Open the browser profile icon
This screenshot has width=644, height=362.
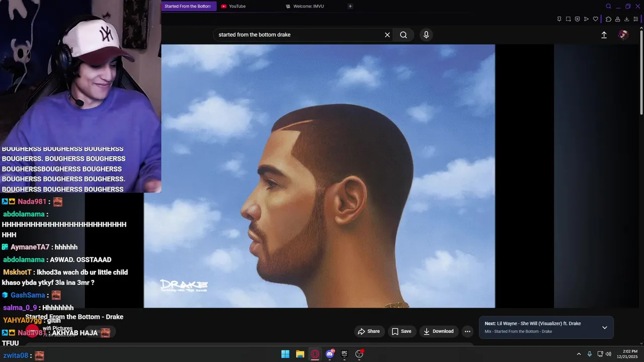617,19
